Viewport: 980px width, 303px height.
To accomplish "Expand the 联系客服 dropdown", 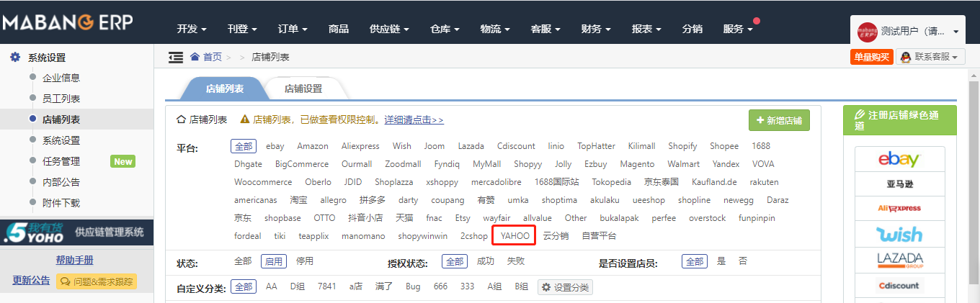I will pos(930,57).
